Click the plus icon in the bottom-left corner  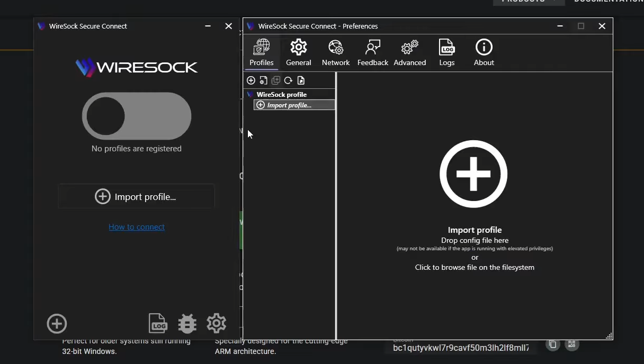click(x=57, y=323)
